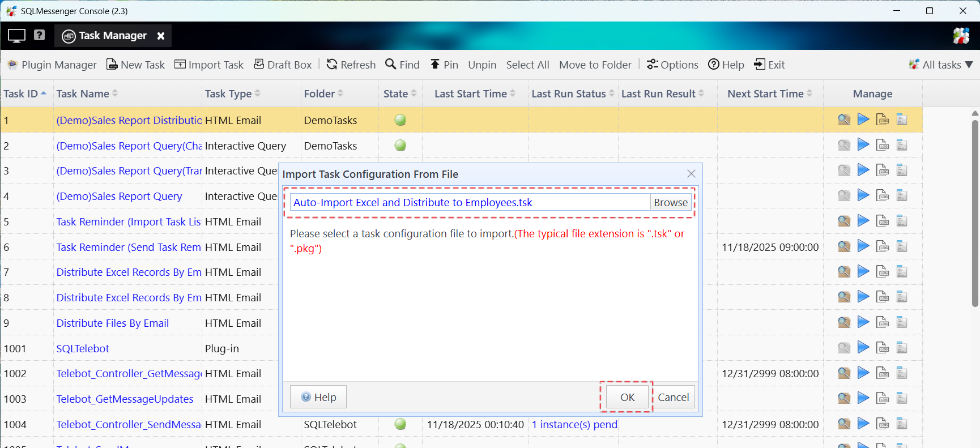
Task: Expand the All tasks dropdown
Action: tap(941, 65)
